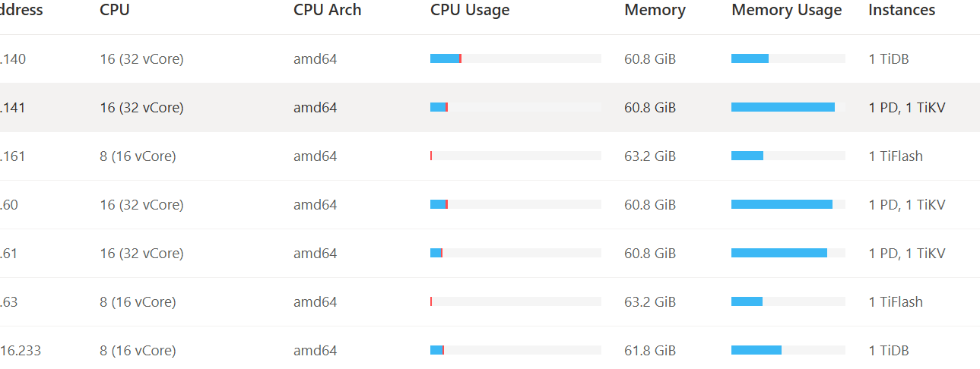Click 63.2 GiB memory in .63 row

click(x=649, y=301)
